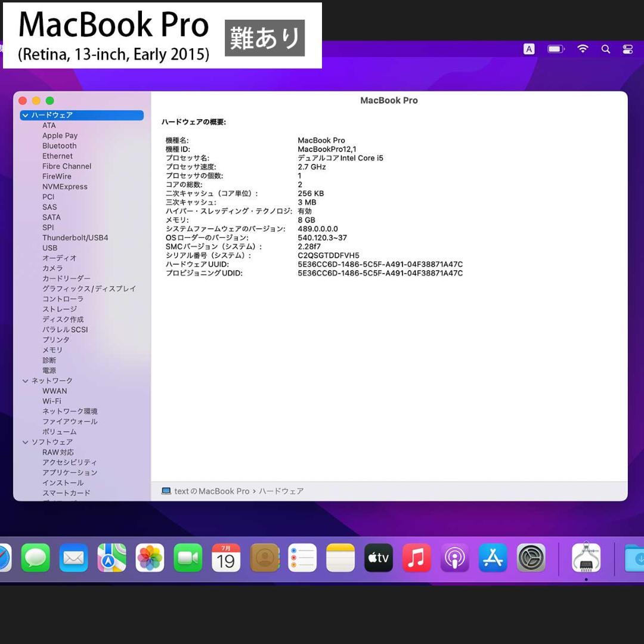Select Fibre Channel in sidebar
Screen dimensions: 644x644
click(67, 166)
